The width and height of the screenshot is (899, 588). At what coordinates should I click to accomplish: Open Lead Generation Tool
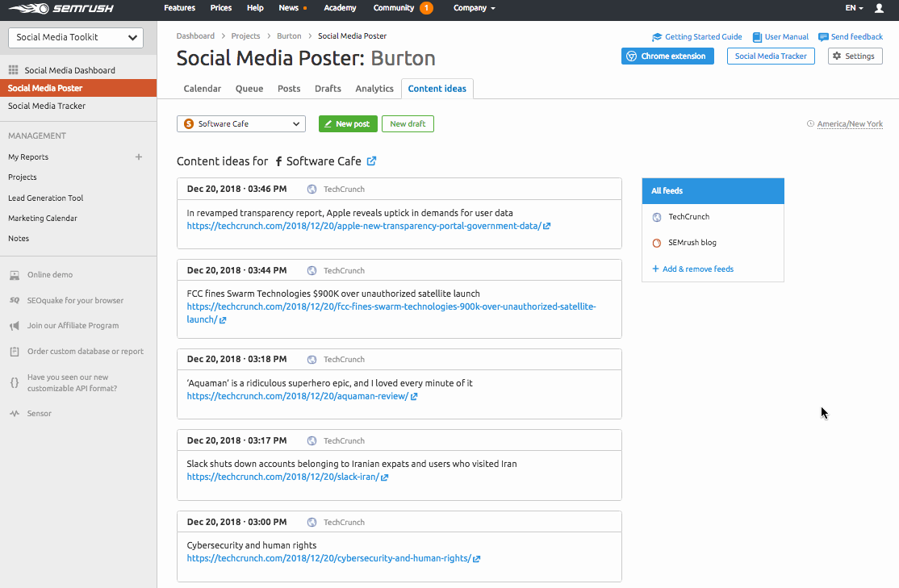pyautogui.click(x=46, y=198)
